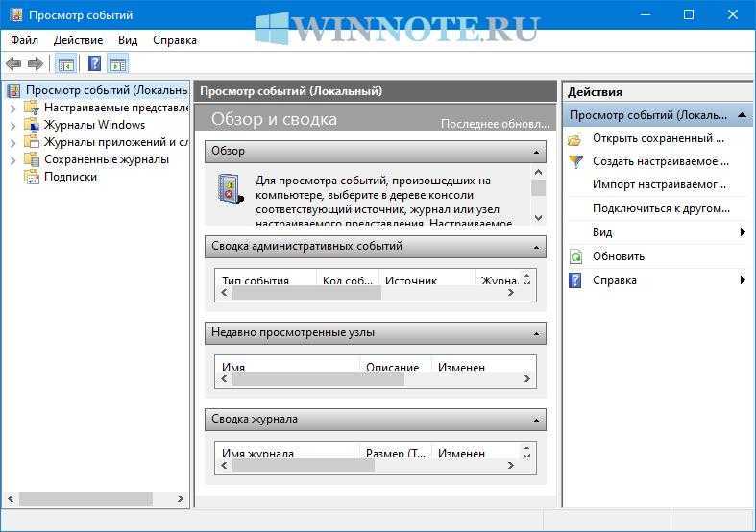Open the Вид submenu arrow in Actions
756x532 pixels.
point(743,232)
